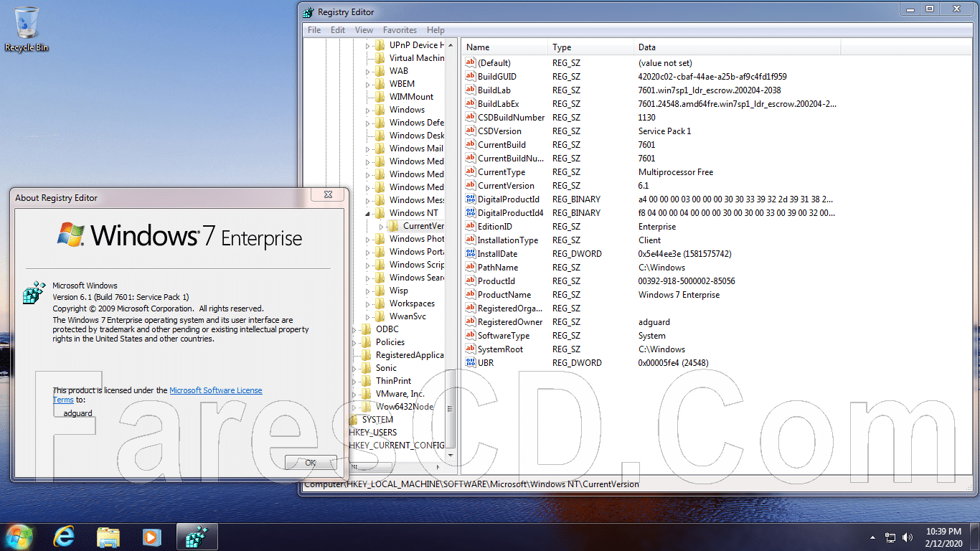This screenshot has width=980, height=551.
Task: Open the Windows Start button
Action: pyautogui.click(x=19, y=536)
